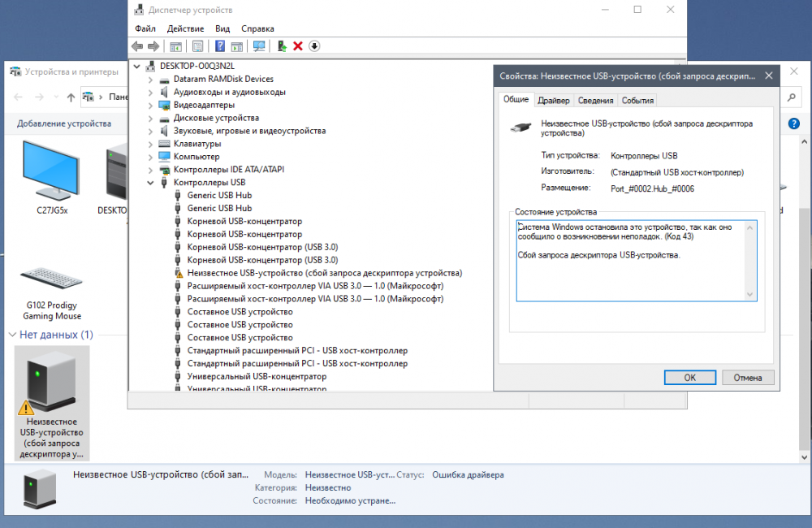
Task: Click the update device driver toolbar icon
Action: tap(282, 46)
